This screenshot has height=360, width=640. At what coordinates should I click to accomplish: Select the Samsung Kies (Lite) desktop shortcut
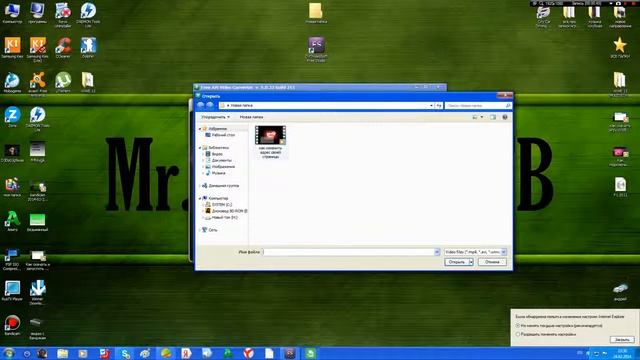(38, 49)
